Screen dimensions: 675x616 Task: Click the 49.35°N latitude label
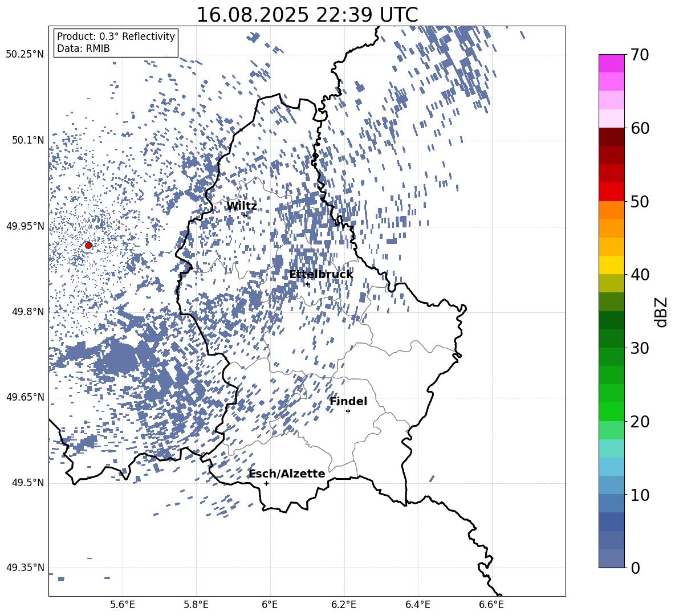[x=25, y=568]
